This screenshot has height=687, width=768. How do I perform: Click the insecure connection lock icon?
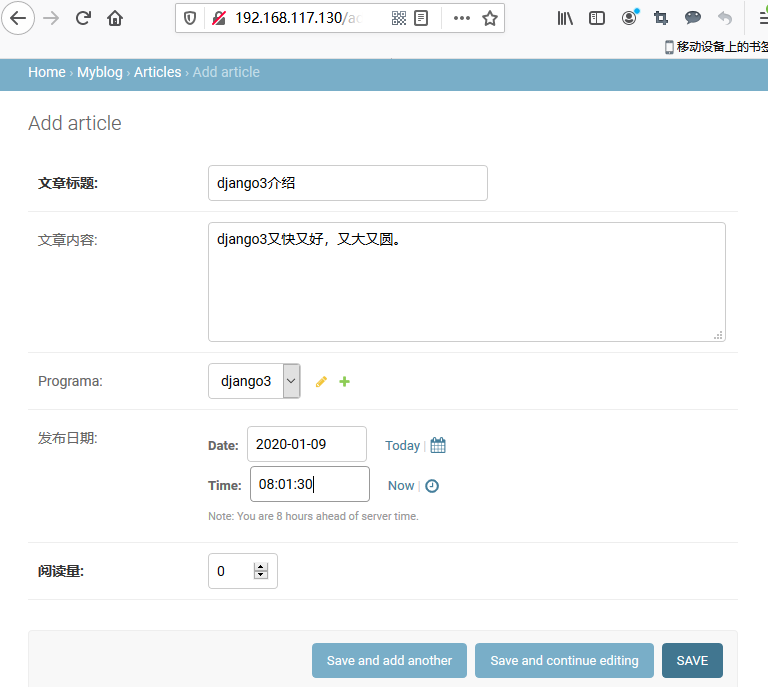(218, 19)
